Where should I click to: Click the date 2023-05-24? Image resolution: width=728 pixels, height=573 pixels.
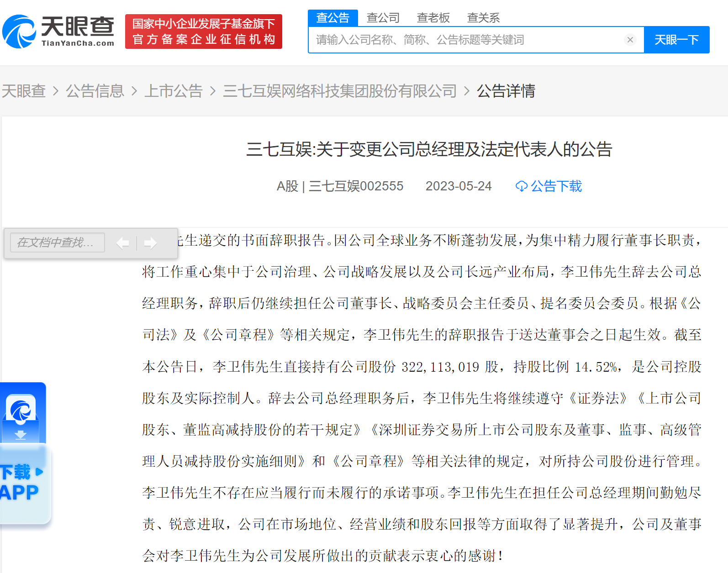point(459,186)
